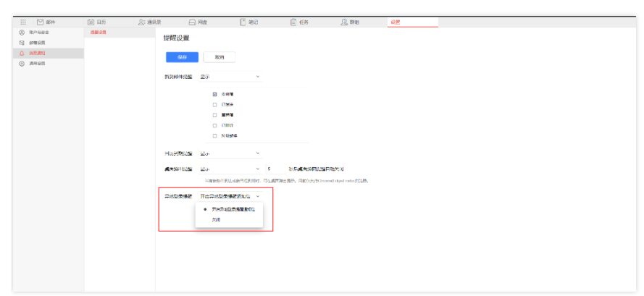Expand the 新到邮件提醒 dropdown
The width and height of the screenshot is (644, 296).
[x=230, y=77]
